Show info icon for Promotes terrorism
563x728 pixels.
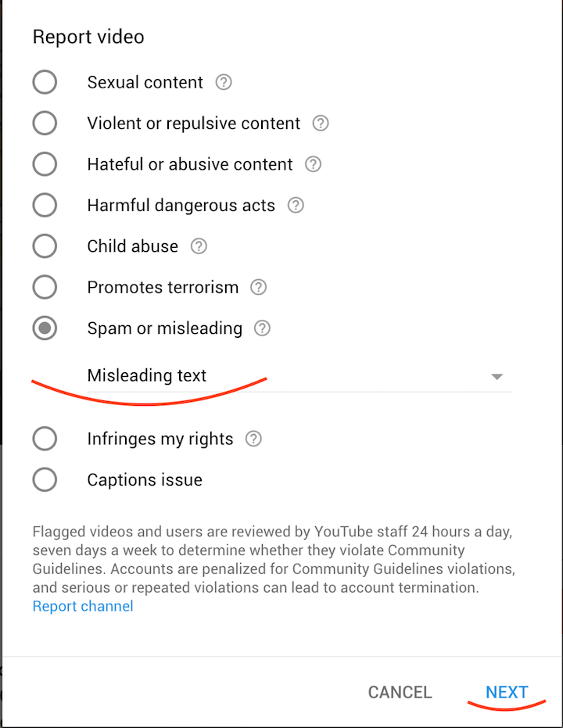[258, 287]
